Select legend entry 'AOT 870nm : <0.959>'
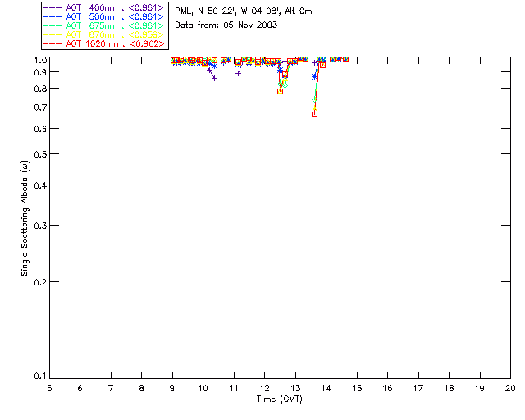 [115, 34]
